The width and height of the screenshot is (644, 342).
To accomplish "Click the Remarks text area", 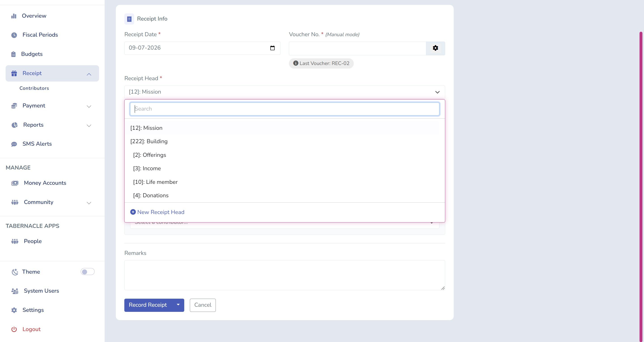I will tap(284, 275).
